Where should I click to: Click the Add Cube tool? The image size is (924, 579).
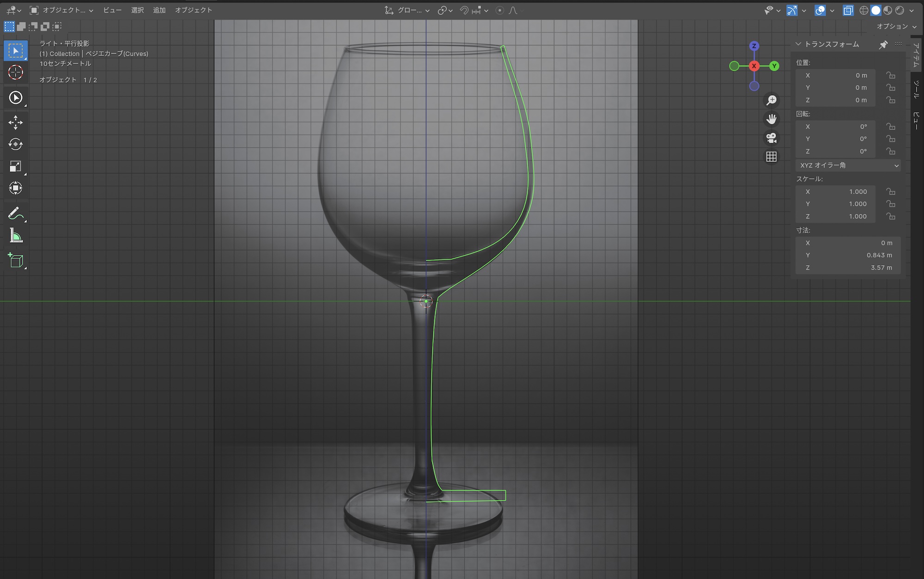(x=16, y=261)
